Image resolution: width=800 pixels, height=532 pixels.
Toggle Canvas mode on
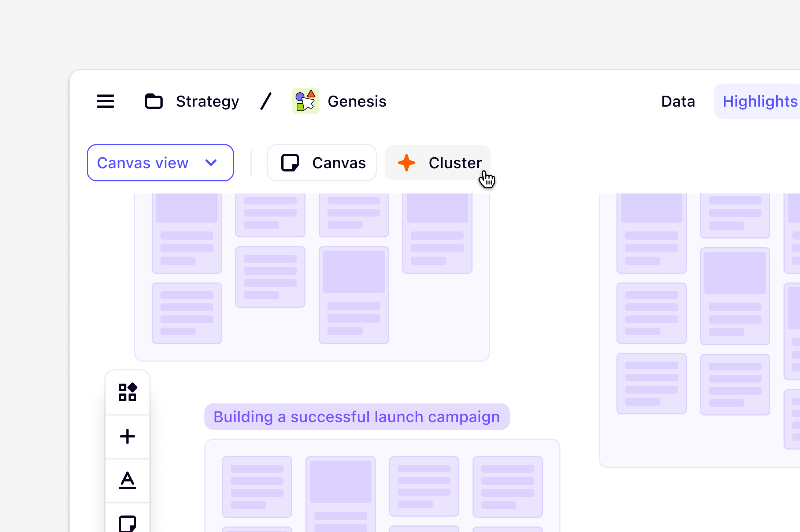tap(322, 163)
